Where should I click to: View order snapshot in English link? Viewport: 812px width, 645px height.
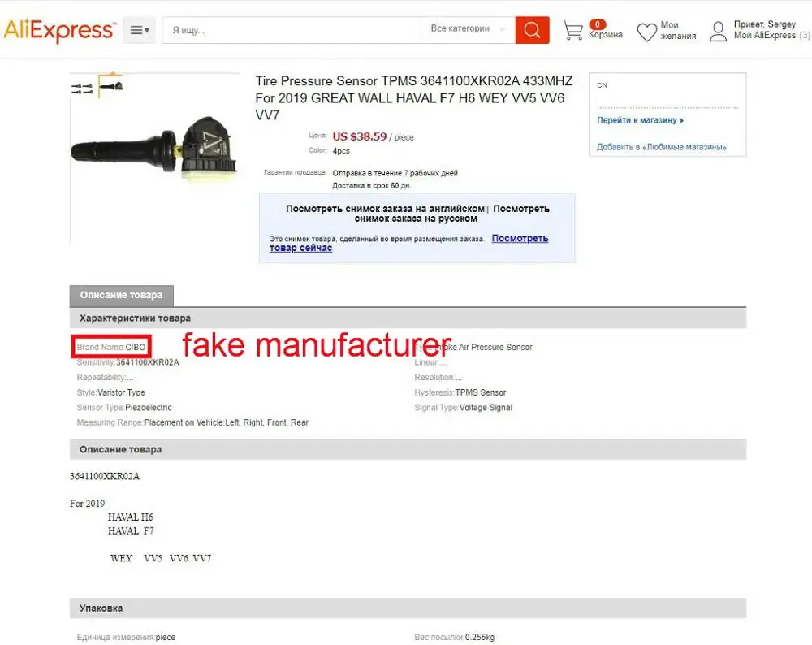385,209
